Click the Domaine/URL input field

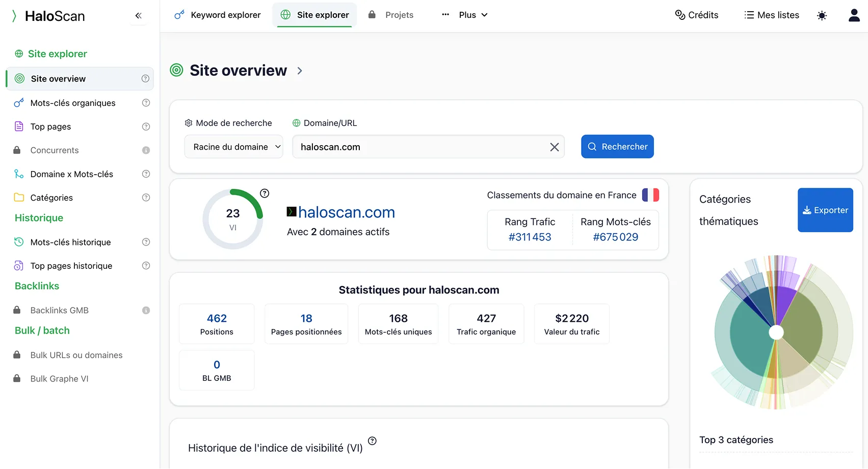(x=428, y=147)
